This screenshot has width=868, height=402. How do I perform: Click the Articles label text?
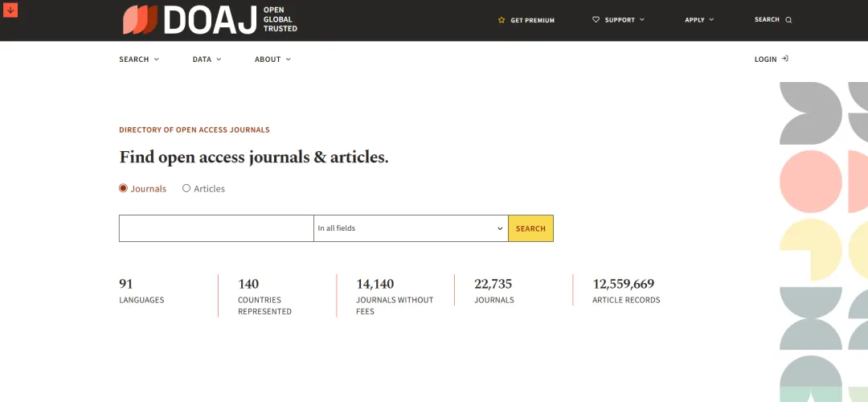(x=209, y=189)
